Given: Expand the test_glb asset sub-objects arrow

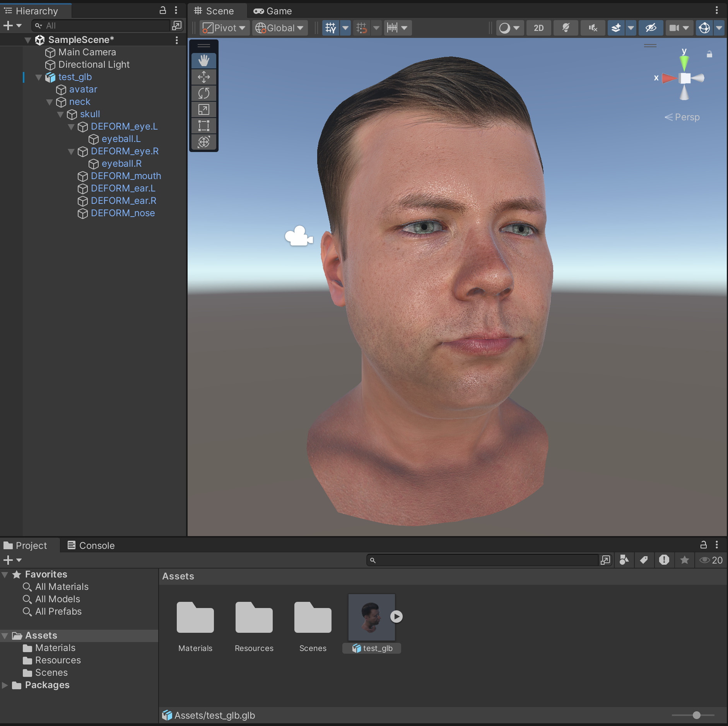Looking at the screenshot, I should (396, 616).
